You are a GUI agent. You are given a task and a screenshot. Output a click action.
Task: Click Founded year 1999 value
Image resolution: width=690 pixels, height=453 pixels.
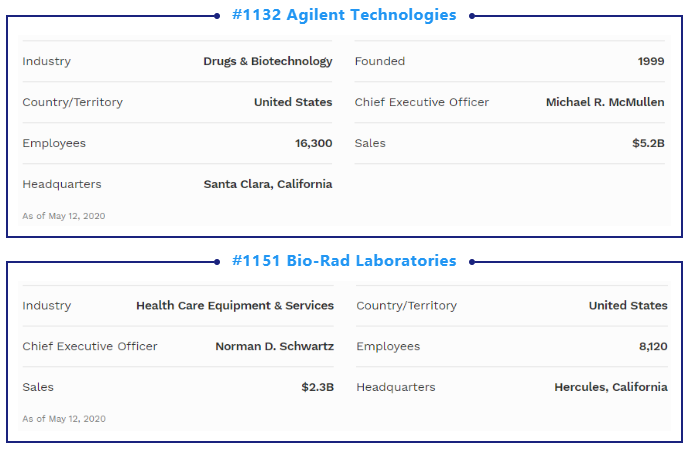tap(651, 61)
